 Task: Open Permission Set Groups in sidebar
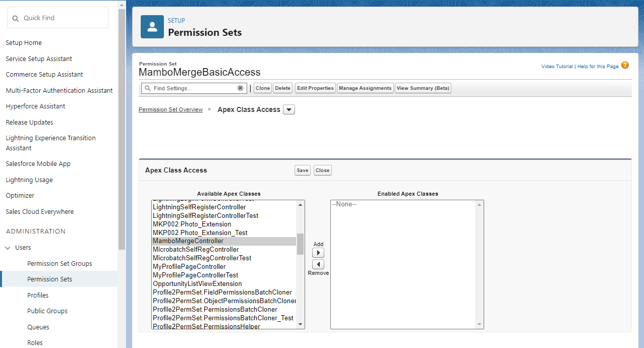click(x=60, y=263)
